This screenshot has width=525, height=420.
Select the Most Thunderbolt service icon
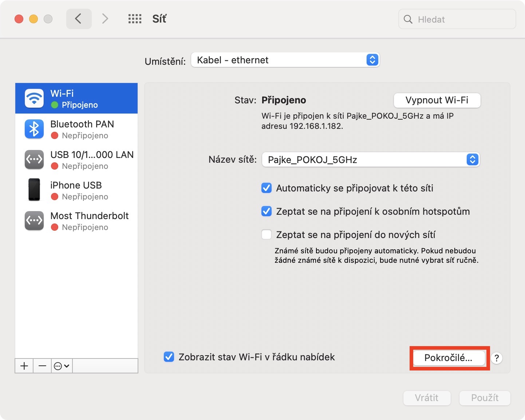tap(34, 221)
